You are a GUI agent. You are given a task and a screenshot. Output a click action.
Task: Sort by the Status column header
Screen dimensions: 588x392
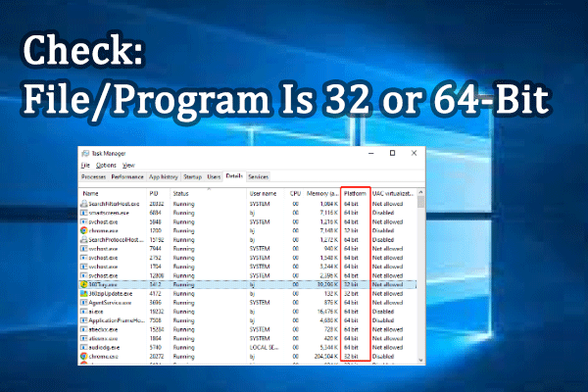(x=180, y=194)
